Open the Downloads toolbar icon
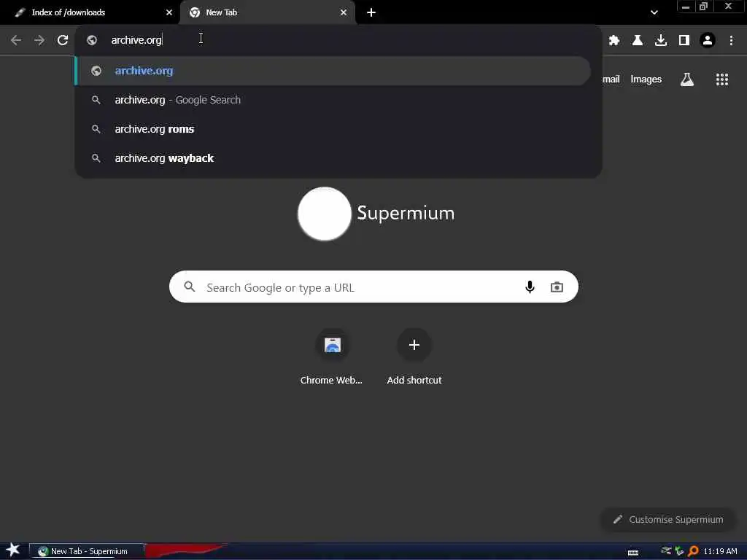This screenshot has height=560, width=747. click(x=661, y=40)
